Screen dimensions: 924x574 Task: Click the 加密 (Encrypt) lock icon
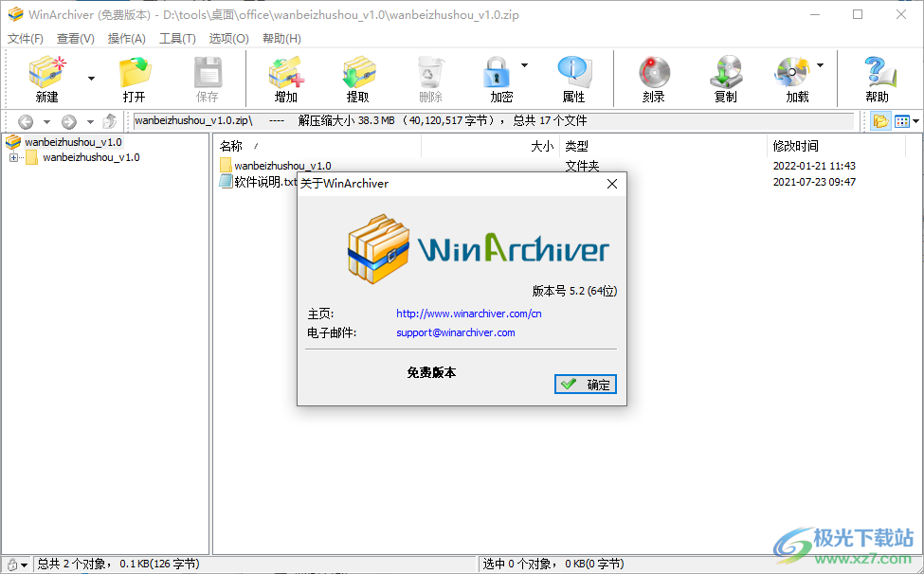click(x=497, y=72)
